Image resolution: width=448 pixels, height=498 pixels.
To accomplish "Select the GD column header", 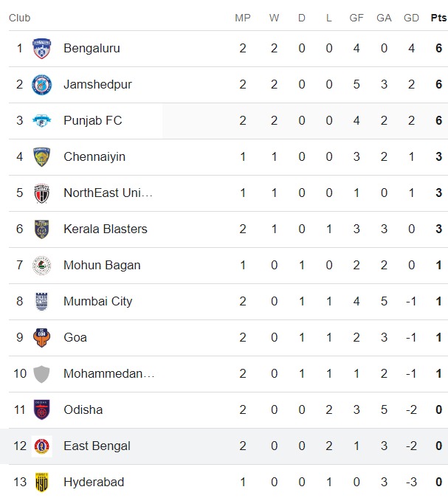I will (x=411, y=18).
